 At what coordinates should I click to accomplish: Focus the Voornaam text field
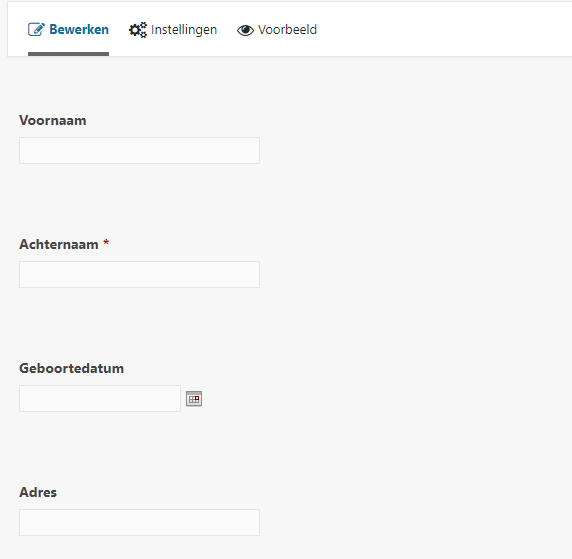coord(139,150)
